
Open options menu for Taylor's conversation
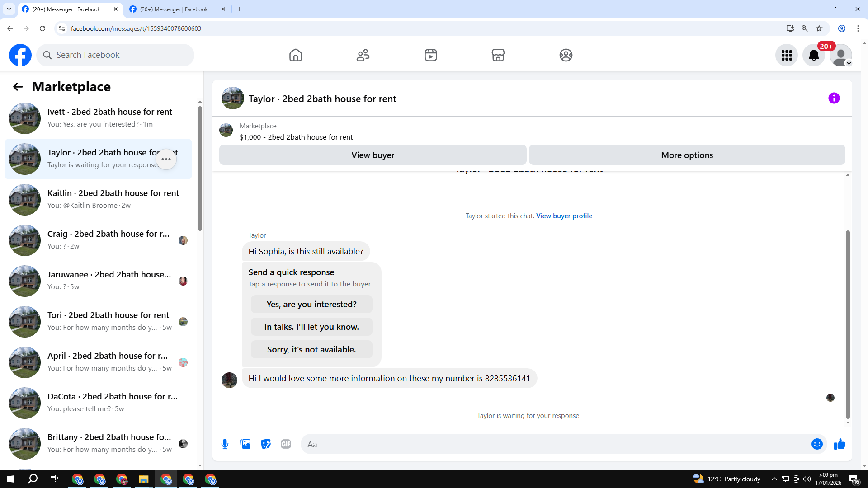(166, 159)
